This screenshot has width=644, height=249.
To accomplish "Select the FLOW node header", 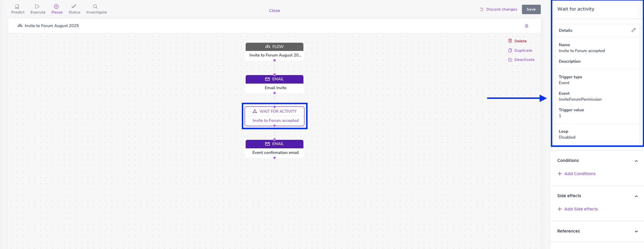I will pyautogui.click(x=275, y=47).
